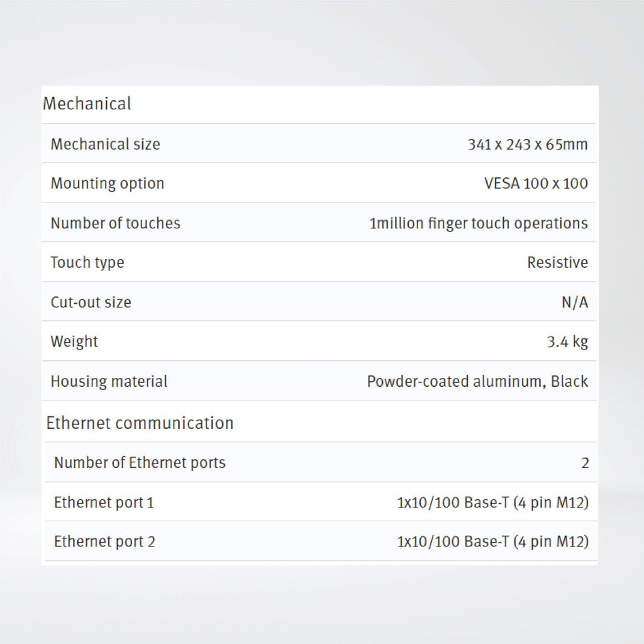Click the Ethernet communication section heading

point(140,423)
